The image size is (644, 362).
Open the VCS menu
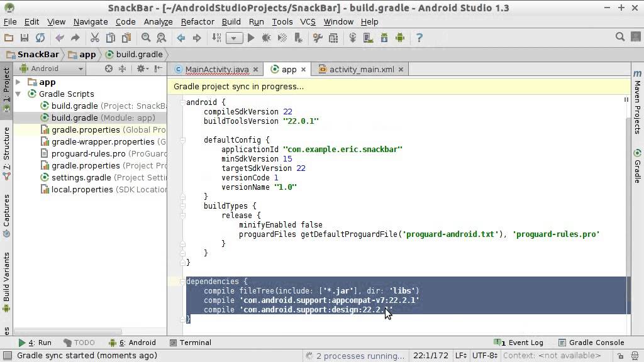point(308,22)
